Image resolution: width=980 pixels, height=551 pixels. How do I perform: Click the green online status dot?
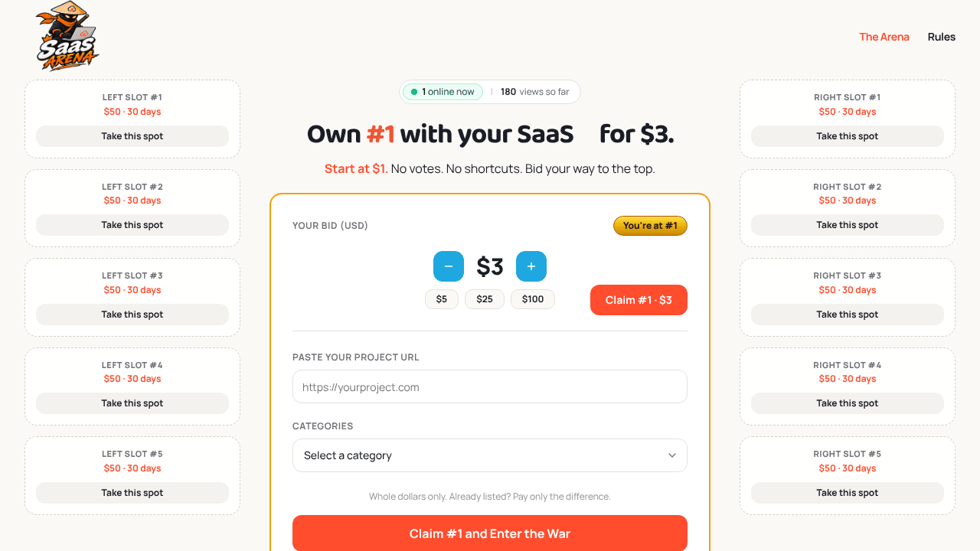coord(414,92)
